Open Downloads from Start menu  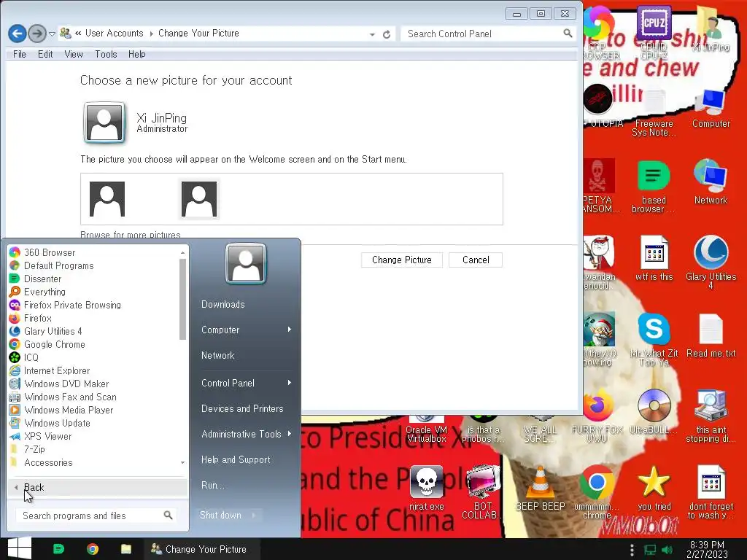coord(223,304)
